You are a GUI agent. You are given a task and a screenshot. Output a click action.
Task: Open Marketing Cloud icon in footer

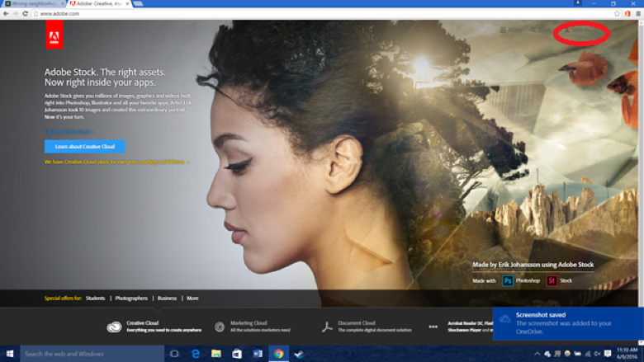coord(220,327)
